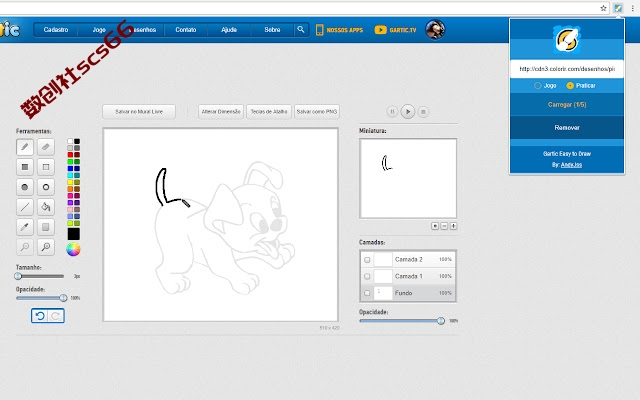Image resolution: width=640 pixels, height=400 pixels.
Task: Click the Miniatura preview thumbnail
Action: 408,178
